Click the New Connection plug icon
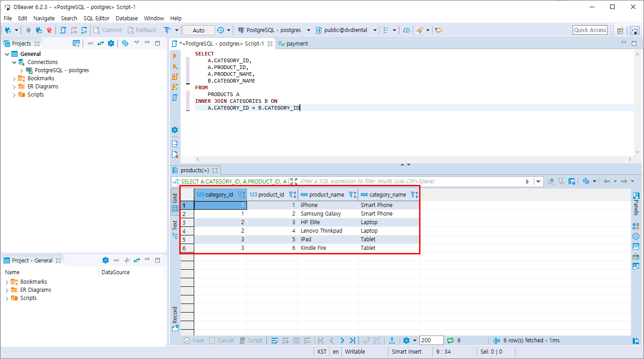The width and height of the screenshot is (644, 359). point(8,30)
